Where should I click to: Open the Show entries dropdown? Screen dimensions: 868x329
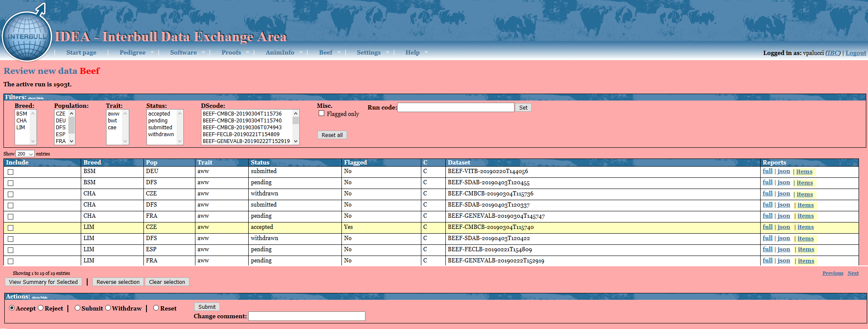click(25, 154)
